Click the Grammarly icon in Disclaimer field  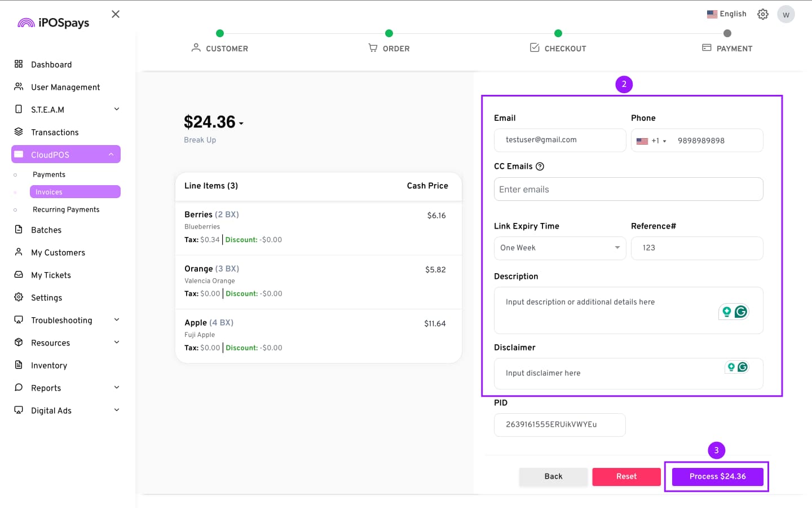click(743, 367)
